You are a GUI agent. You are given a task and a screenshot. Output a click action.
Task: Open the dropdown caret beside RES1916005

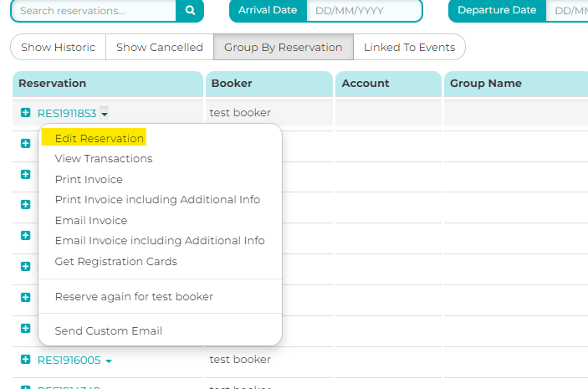pyautogui.click(x=109, y=361)
